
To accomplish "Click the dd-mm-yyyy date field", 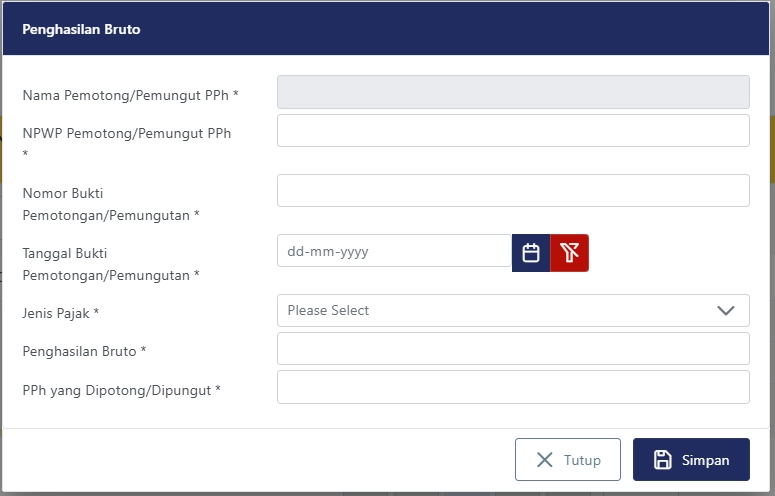I will [x=394, y=252].
